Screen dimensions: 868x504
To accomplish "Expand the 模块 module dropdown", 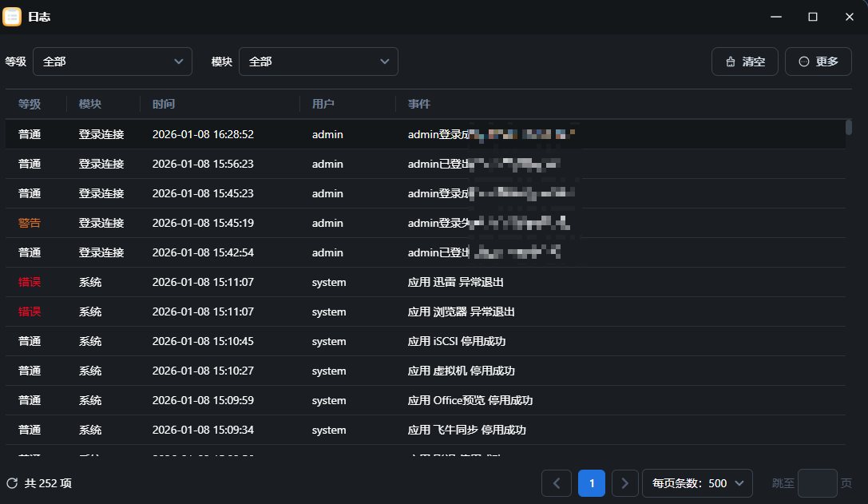I will [318, 62].
